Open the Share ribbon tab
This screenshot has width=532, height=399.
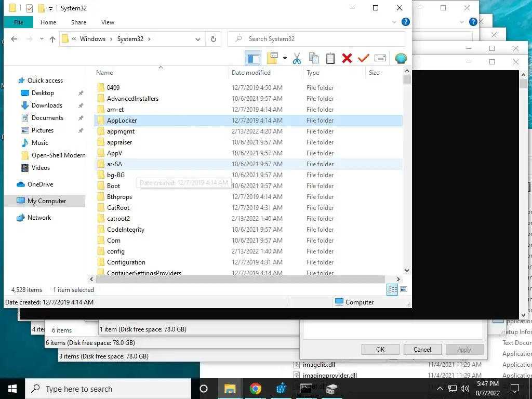pyautogui.click(x=78, y=22)
